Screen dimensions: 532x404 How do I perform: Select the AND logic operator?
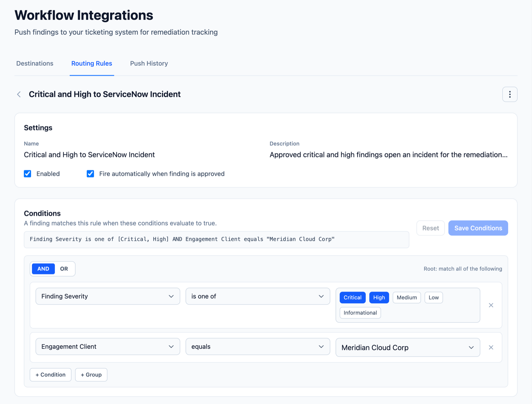pyautogui.click(x=43, y=269)
